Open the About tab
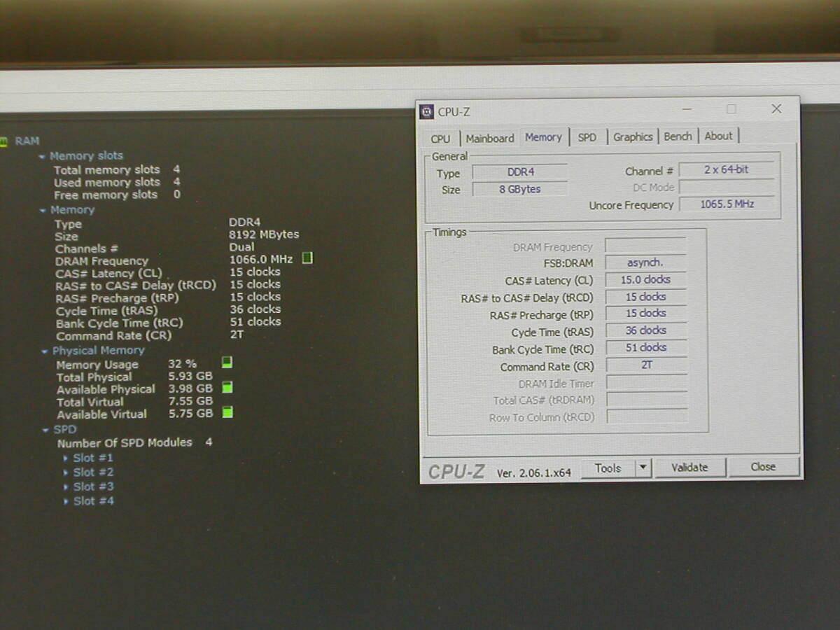The image size is (840, 630). [718, 136]
